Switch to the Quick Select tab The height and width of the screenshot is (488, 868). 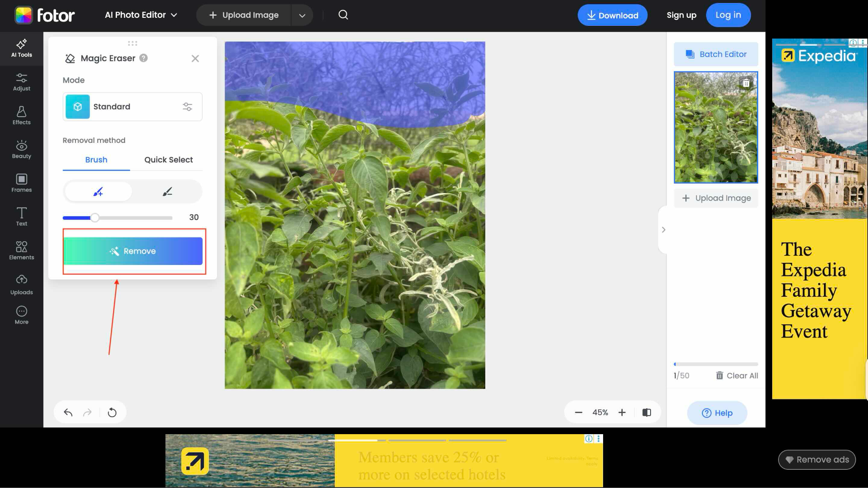pos(168,160)
